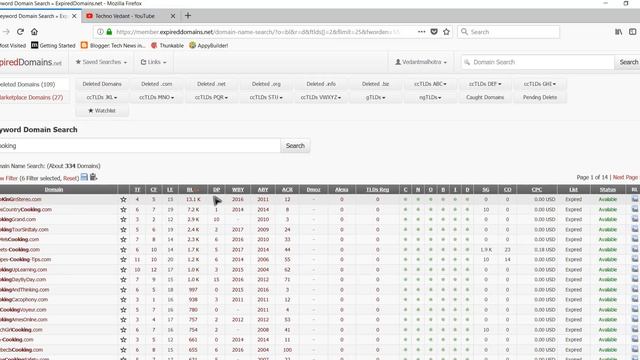Star the Cacophony.com domain row
Image resolution: width=640 pixels, height=360 pixels.
point(123,300)
